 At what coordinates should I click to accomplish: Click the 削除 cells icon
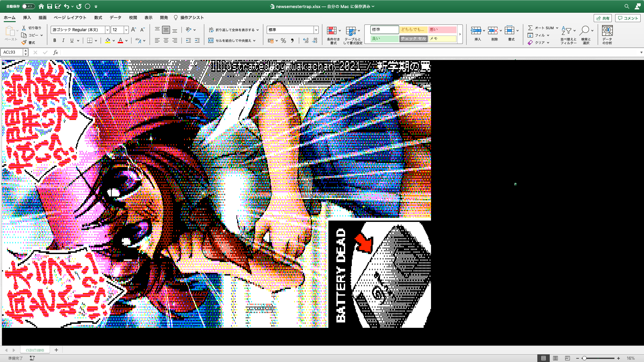pos(493,31)
